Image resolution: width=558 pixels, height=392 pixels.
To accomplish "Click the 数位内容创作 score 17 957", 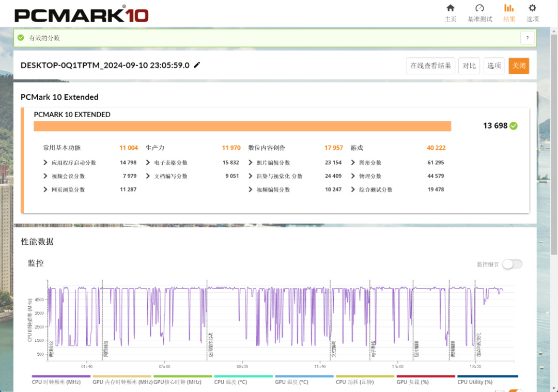I will tap(333, 148).
